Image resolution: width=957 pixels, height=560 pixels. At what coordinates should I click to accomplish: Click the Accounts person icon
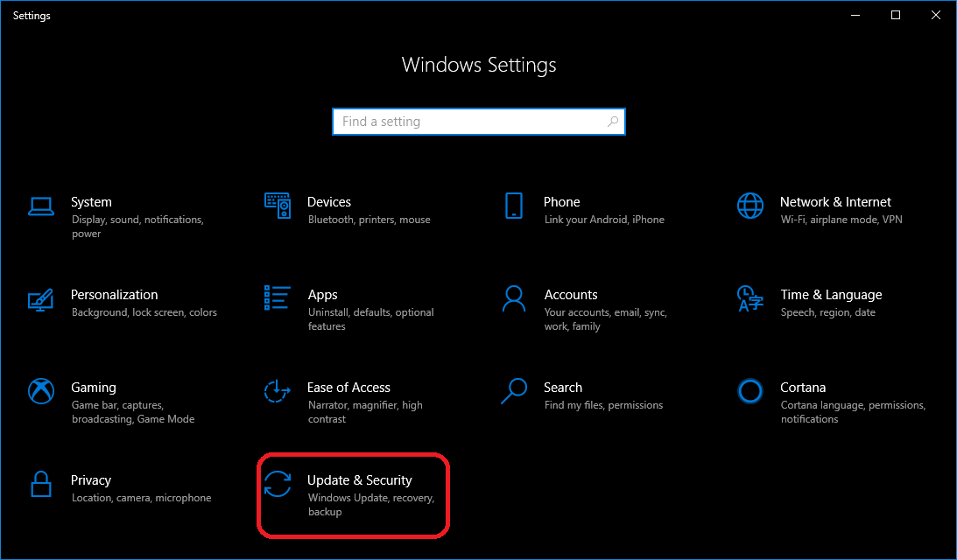click(514, 298)
